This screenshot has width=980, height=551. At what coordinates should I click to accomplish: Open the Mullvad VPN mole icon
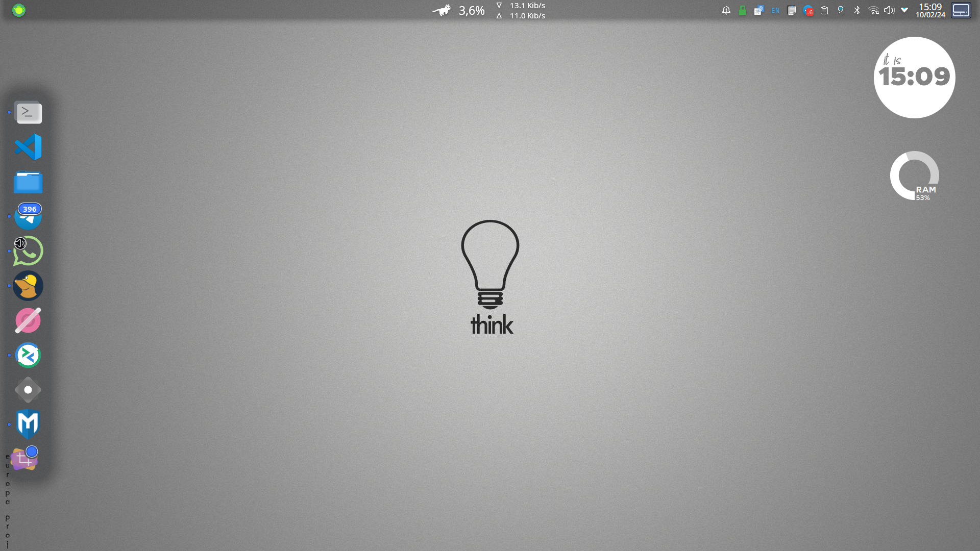point(28,286)
